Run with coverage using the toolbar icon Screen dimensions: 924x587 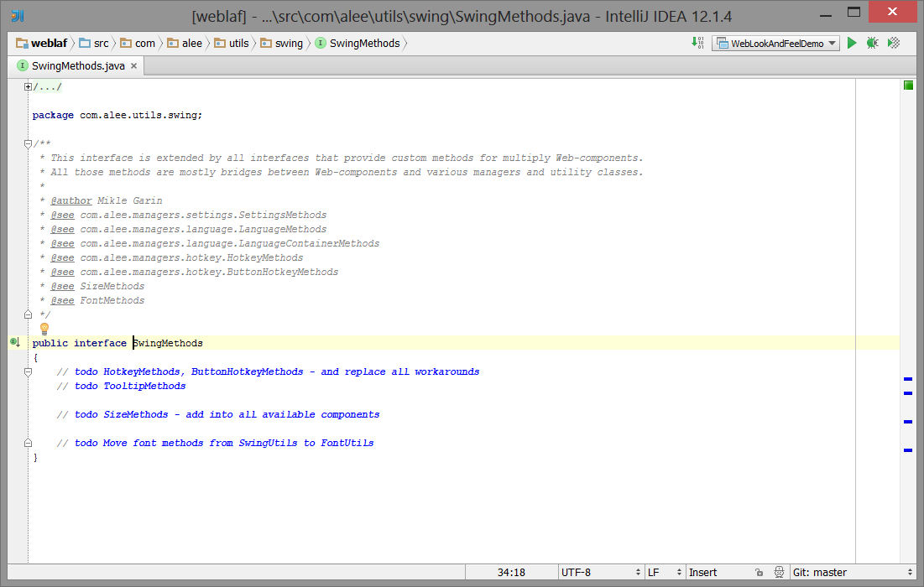894,43
